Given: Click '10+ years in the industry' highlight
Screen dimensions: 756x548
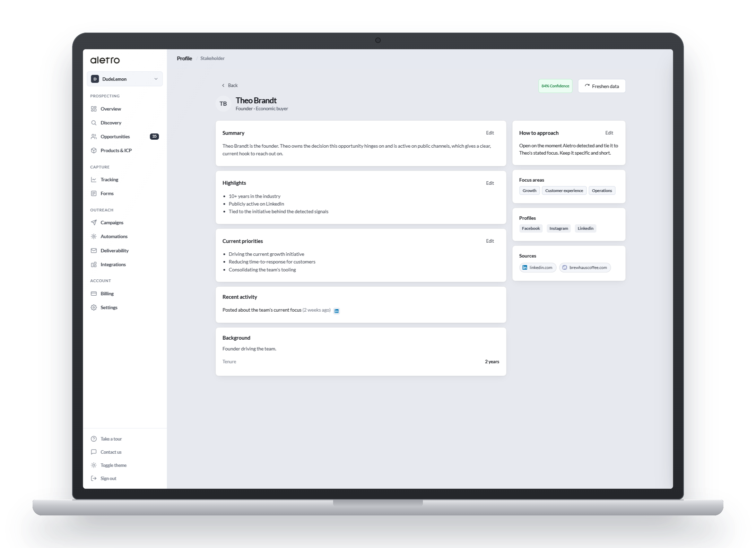Looking at the screenshot, I should click(x=254, y=196).
